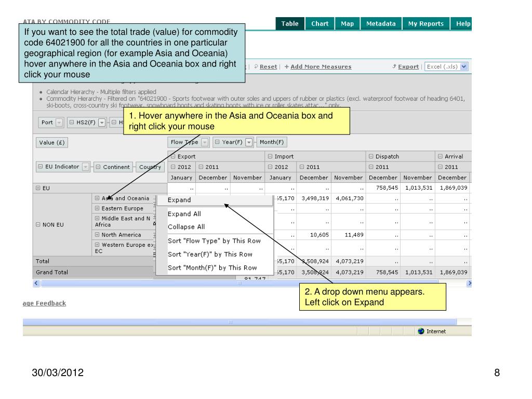The image size is (532, 399).
Task: Collapse the 2012 year under Export
Action: [x=172, y=167]
